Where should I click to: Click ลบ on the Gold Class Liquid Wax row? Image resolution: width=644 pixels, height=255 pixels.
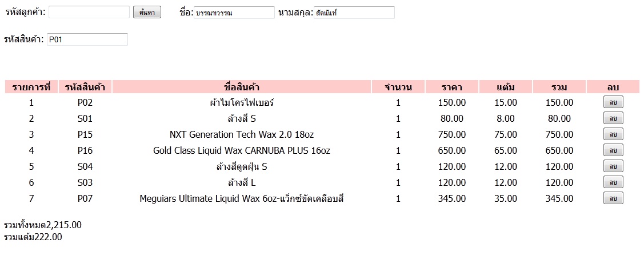[x=613, y=150]
